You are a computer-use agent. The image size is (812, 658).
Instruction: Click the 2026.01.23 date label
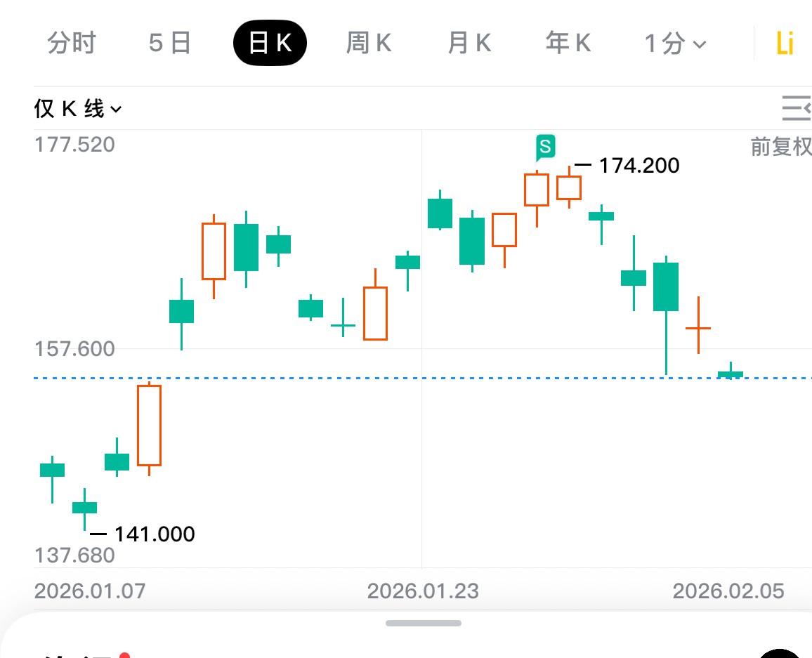[x=423, y=591]
